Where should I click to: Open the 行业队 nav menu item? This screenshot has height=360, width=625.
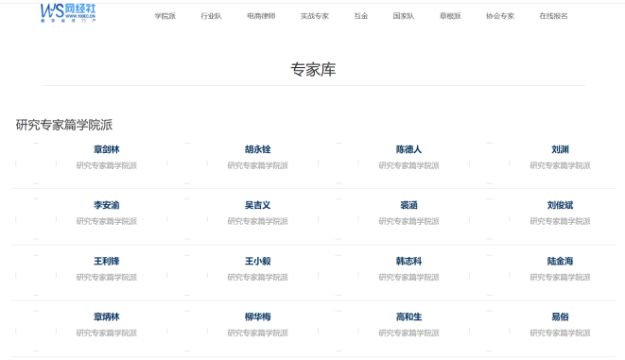point(211,16)
